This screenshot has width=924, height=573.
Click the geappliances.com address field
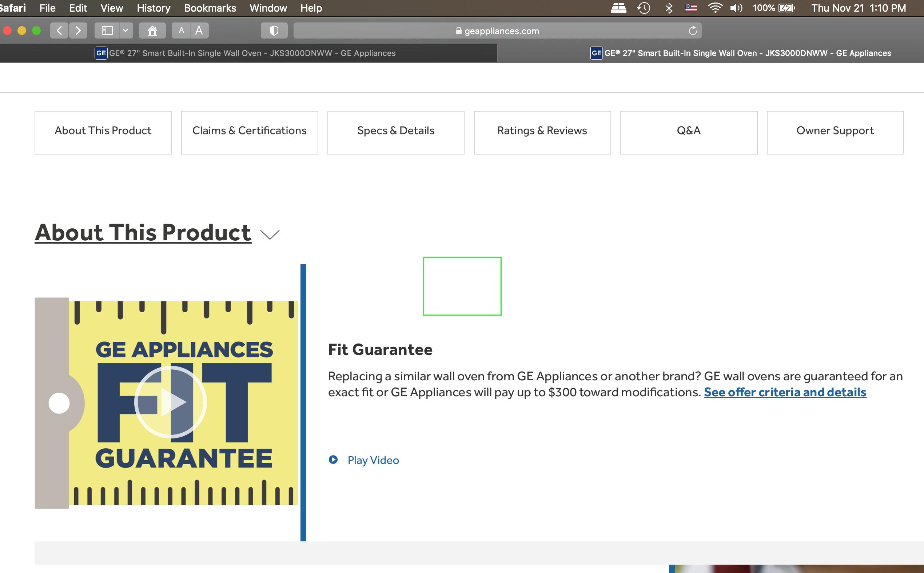pos(497,30)
